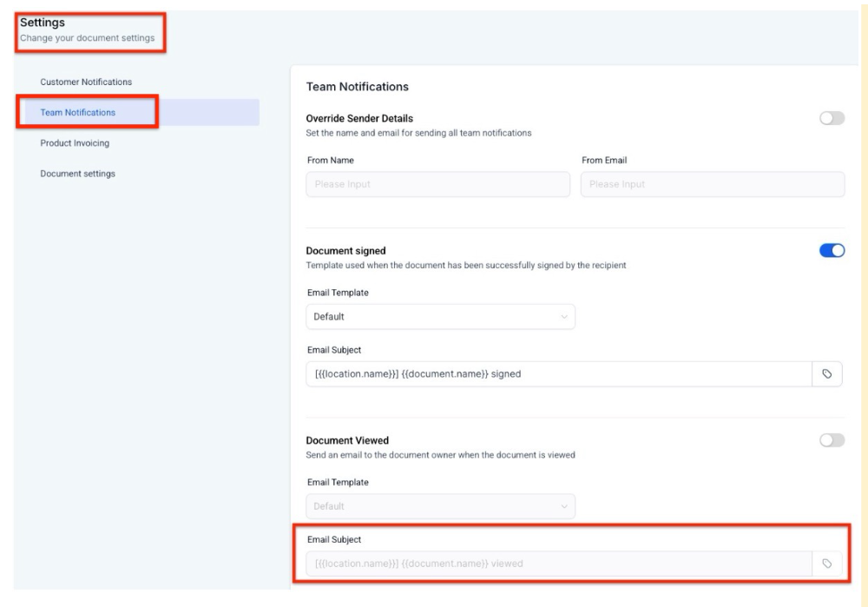Image resolution: width=868 pixels, height=607 pixels.
Task: Turn off the Document signed toggle
Action: (x=832, y=251)
